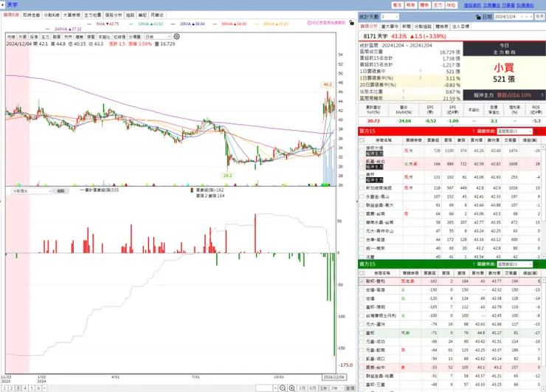Tick the 台灣摩根士丹利 seller checkbox
546x392 pixels.
pos(362,316)
